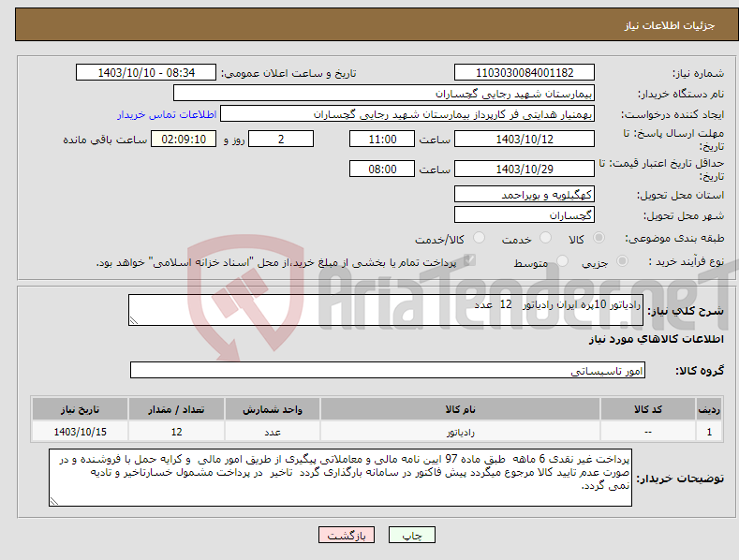Click the table cell 1403/10/15
Screen dimensions: 739x560
(80, 432)
